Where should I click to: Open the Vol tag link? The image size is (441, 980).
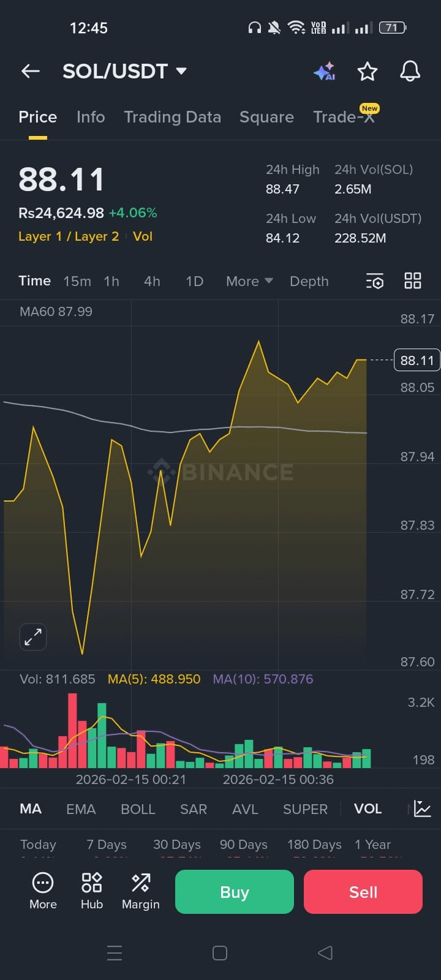pos(143,236)
